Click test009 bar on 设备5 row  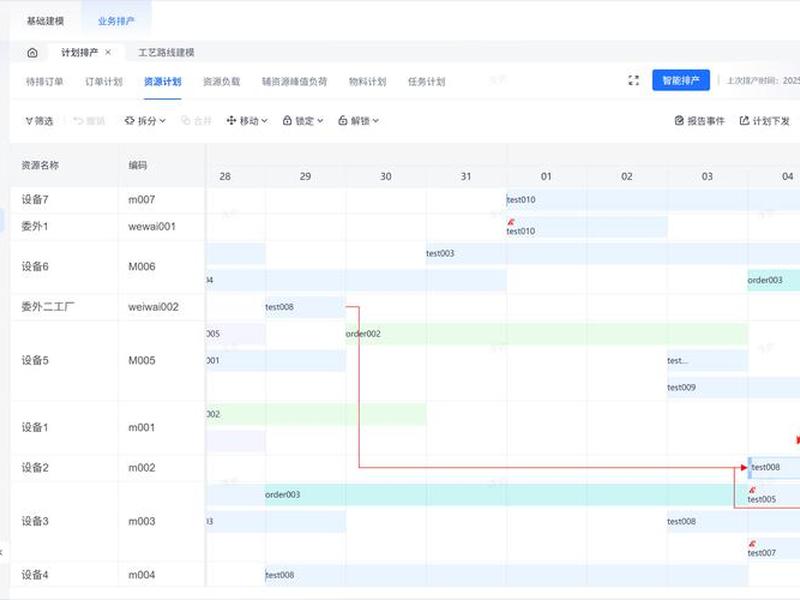click(x=733, y=387)
